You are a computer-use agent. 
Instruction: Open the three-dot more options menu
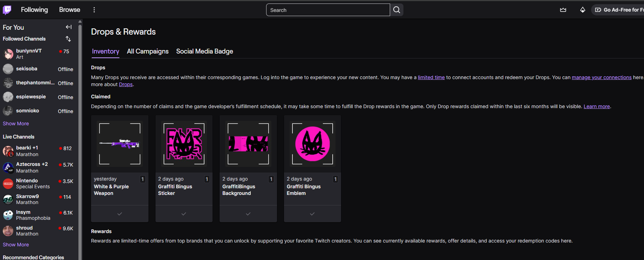[x=94, y=10]
